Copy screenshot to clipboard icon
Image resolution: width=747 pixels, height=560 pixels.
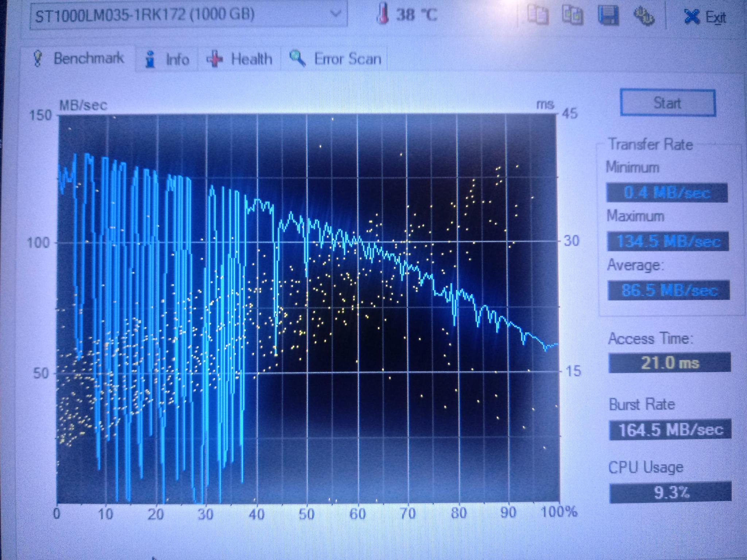572,15
